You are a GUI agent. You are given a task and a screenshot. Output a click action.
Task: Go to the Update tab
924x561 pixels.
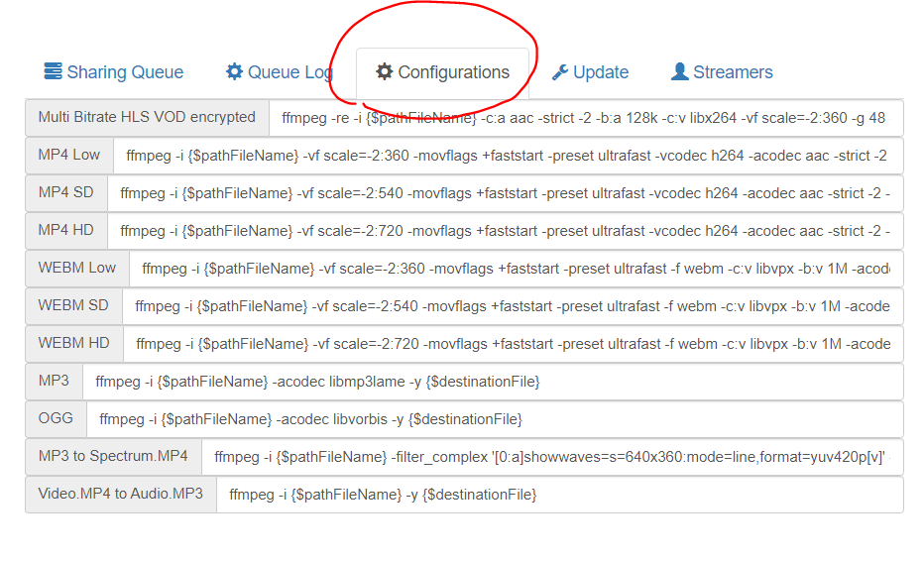coord(590,72)
